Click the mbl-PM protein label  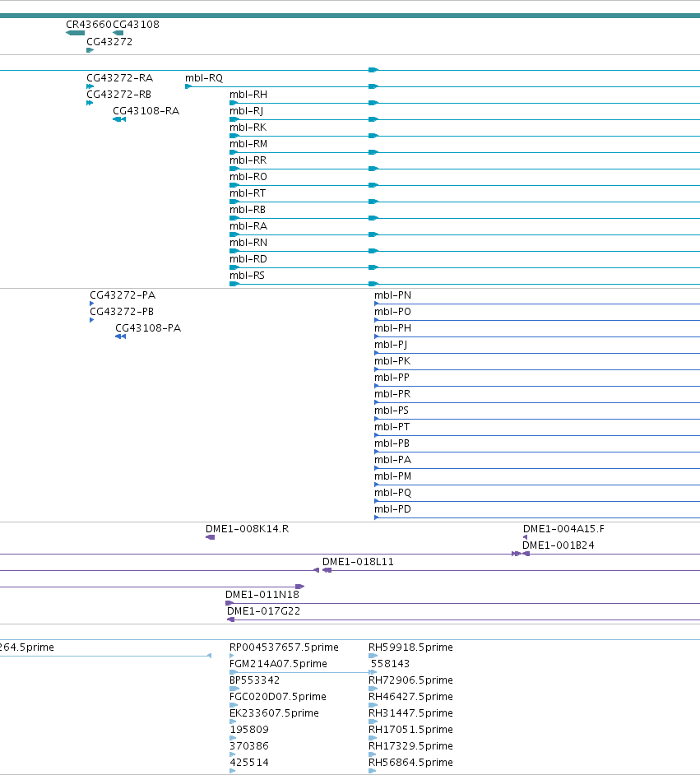[392, 476]
